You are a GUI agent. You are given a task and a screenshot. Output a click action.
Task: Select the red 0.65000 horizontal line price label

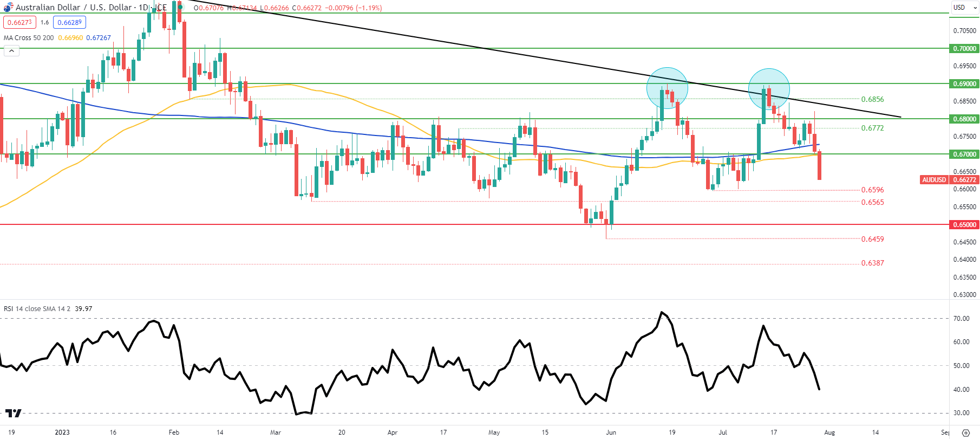pos(964,225)
